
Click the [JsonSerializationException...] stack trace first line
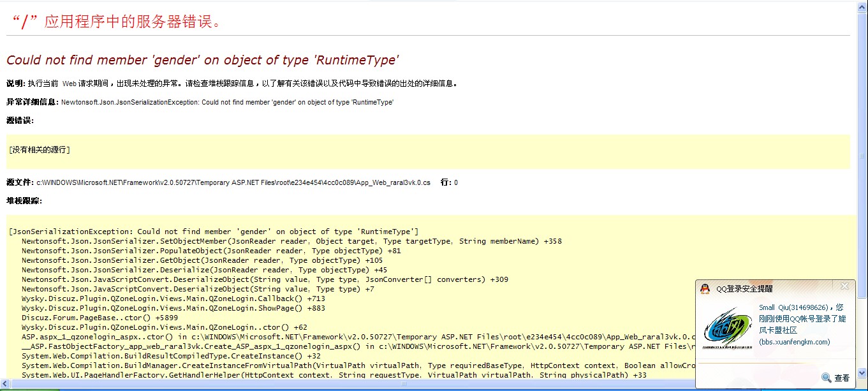click(214, 232)
